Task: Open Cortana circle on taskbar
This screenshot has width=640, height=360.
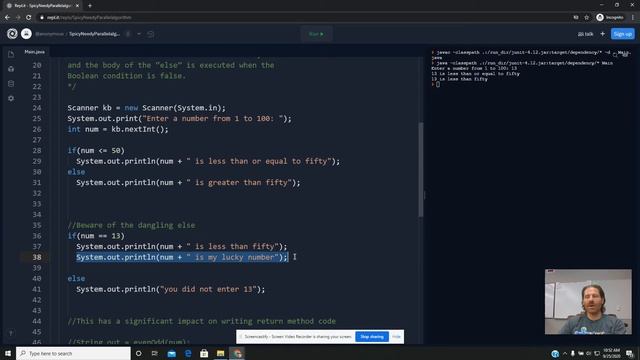Action: (x=138, y=353)
